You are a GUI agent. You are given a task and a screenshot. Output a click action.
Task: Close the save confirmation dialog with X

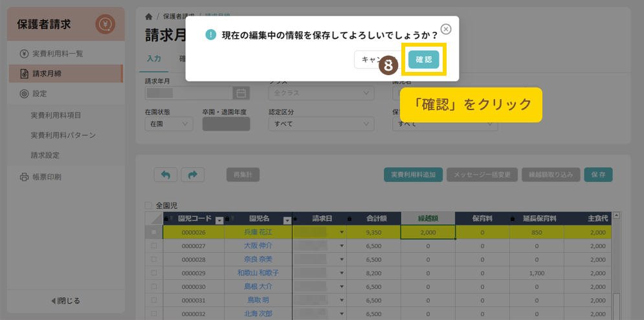(446, 29)
